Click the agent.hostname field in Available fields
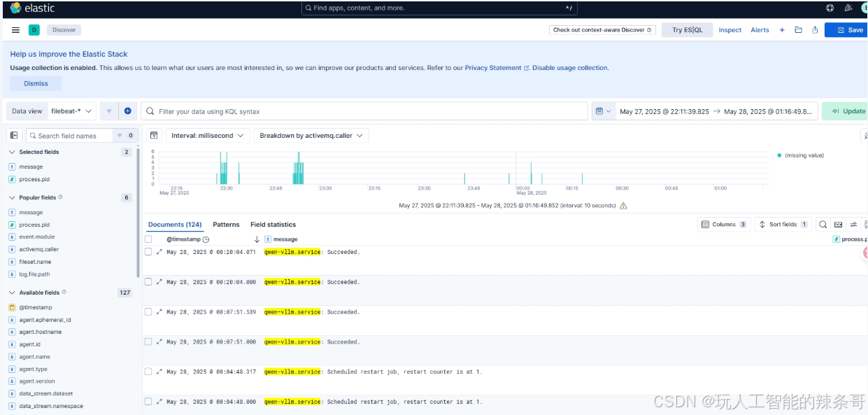868x415 pixels. pos(41,332)
